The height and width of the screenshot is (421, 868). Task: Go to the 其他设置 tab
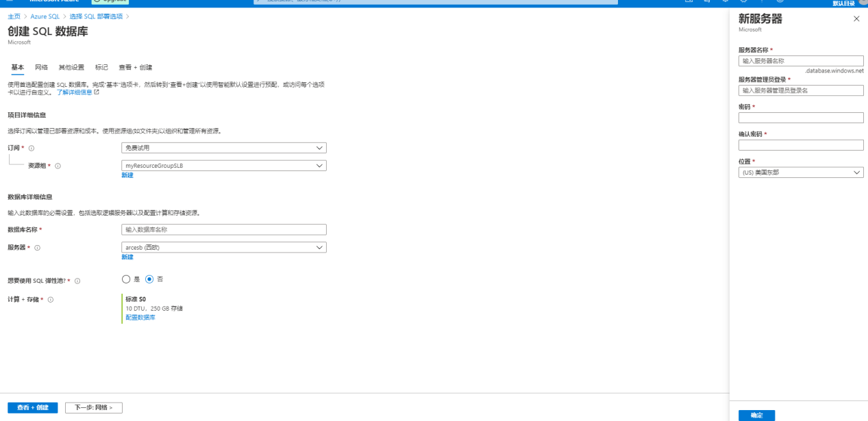(71, 67)
